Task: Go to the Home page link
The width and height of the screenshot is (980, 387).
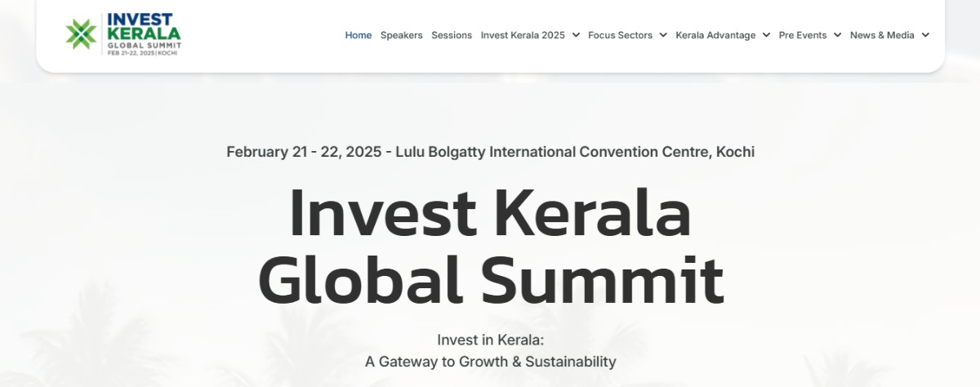Action: pos(358,35)
